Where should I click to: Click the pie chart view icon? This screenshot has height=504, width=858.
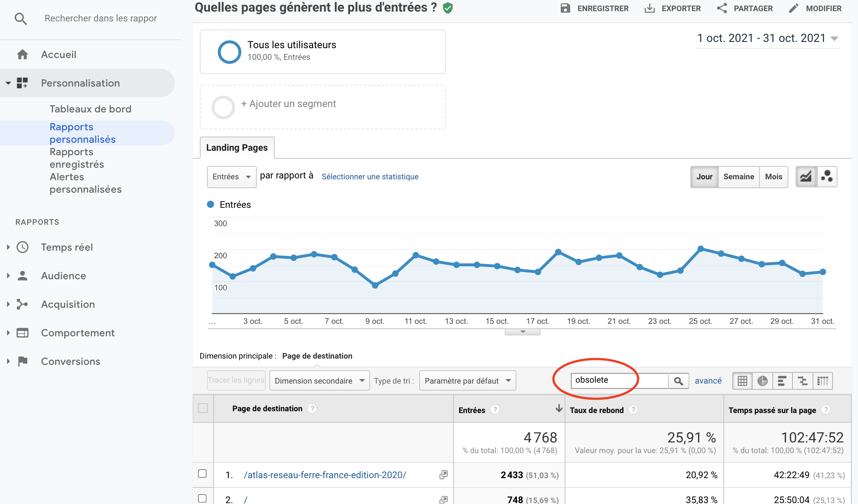pos(762,381)
